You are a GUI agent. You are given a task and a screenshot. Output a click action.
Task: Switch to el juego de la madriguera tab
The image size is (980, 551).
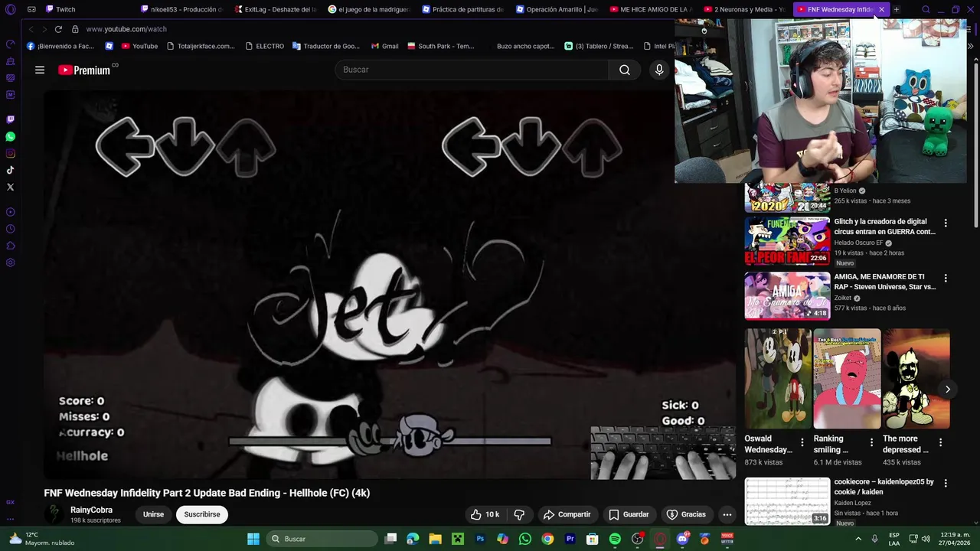click(369, 9)
